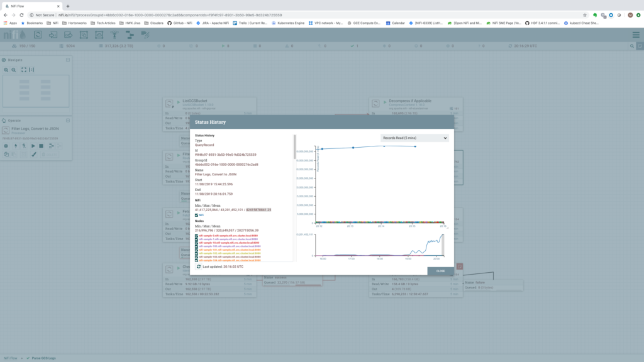Uncheck the NiFi series checkbox in Status History
This screenshot has height=362, width=644.
coord(197,215)
